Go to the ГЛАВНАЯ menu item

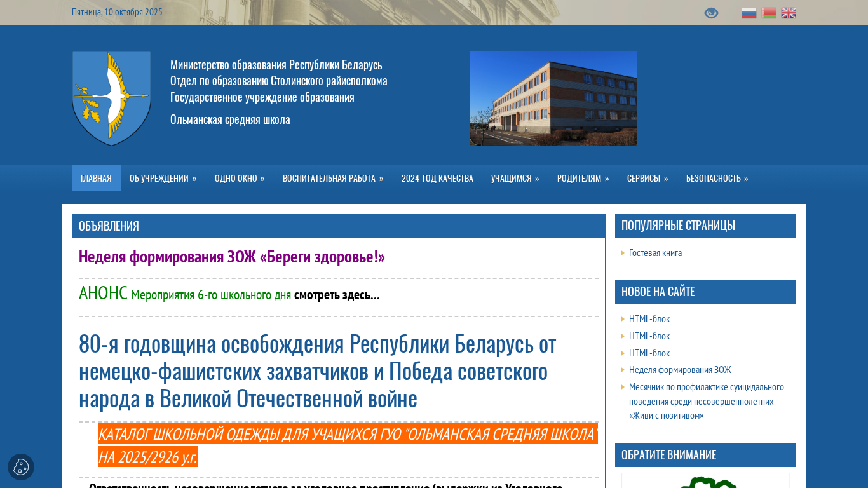click(96, 179)
